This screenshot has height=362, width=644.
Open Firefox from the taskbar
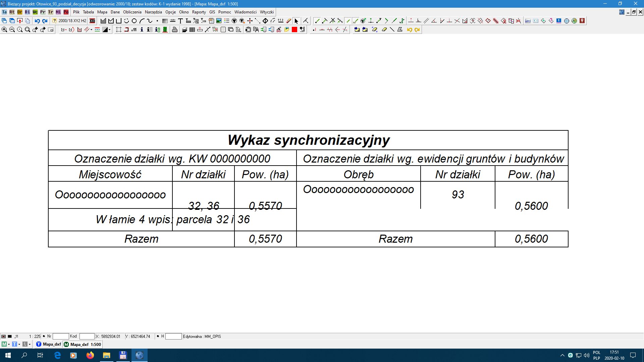(x=90, y=355)
